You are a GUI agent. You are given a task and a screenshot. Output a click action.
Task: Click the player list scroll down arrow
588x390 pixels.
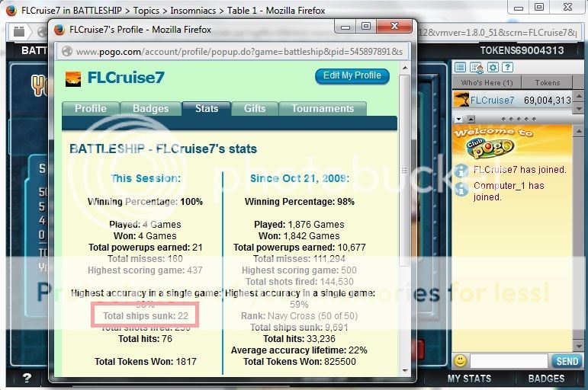coord(579,109)
